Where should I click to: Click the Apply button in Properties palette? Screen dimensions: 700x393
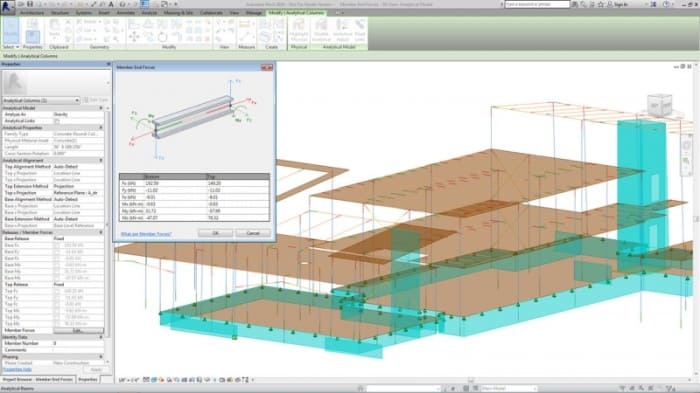(x=96, y=370)
